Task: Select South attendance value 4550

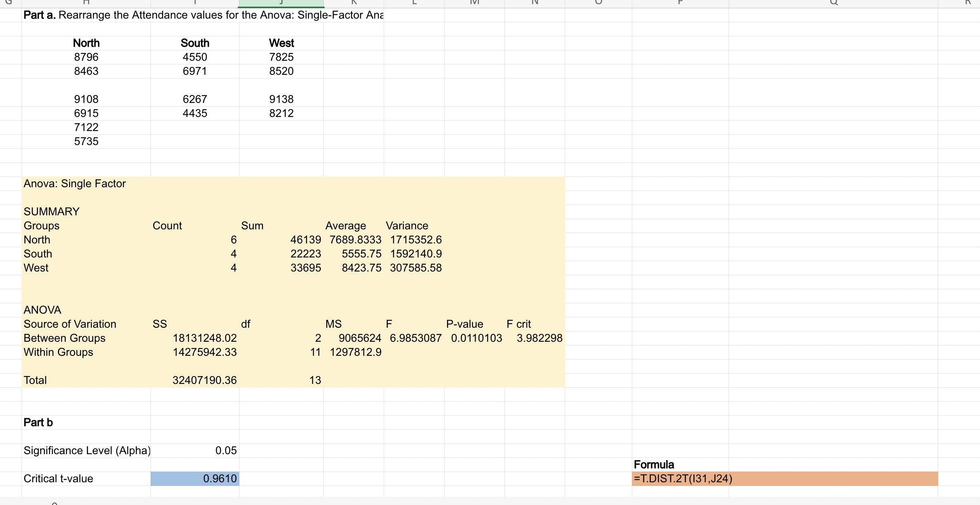Action: pos(195,57)
